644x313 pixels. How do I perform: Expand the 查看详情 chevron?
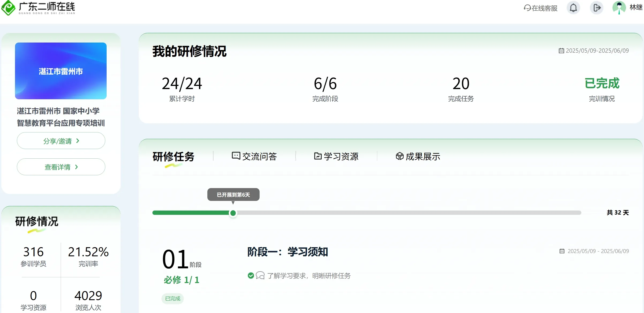[77, 167]
